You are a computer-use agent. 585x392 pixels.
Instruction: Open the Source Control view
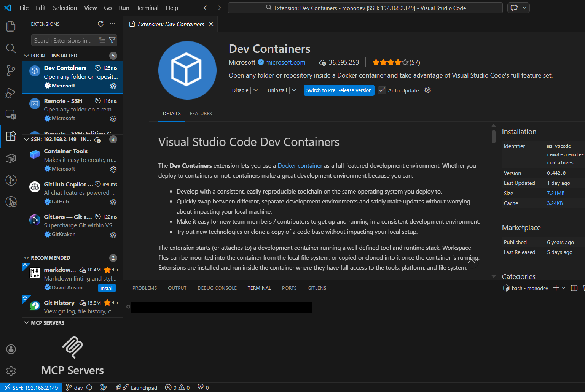(11, 70)
